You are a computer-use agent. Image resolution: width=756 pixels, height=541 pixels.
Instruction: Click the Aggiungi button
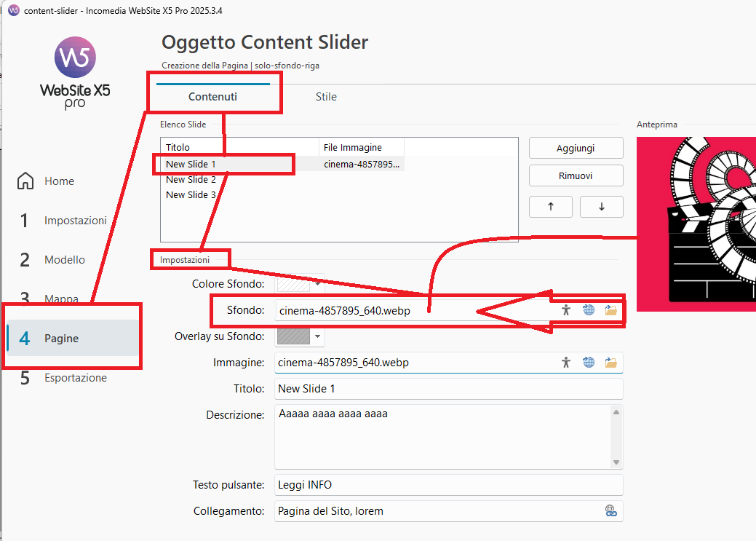[x=576, y=148]
